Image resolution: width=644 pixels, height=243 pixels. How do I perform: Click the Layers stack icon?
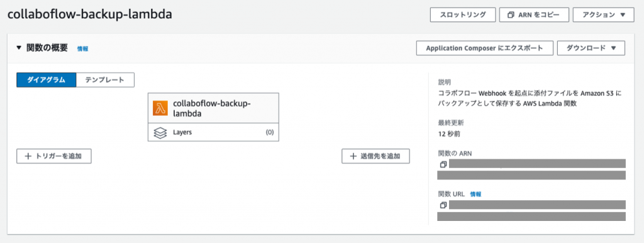160,132
